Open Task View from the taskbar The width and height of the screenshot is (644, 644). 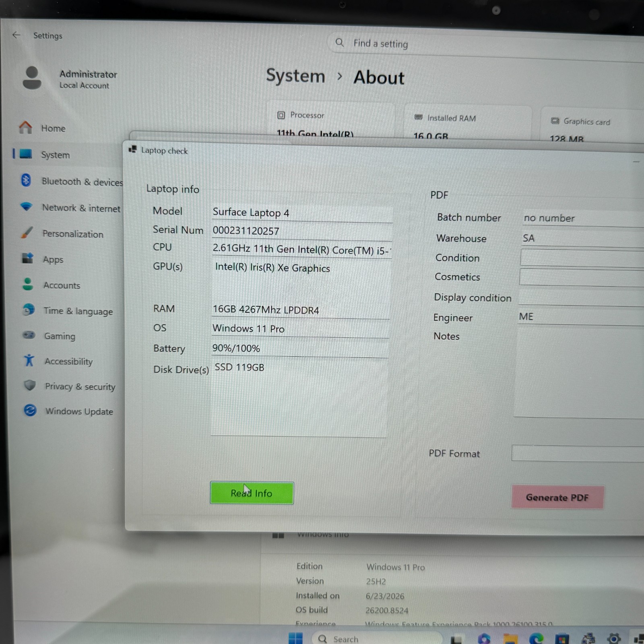456,640
